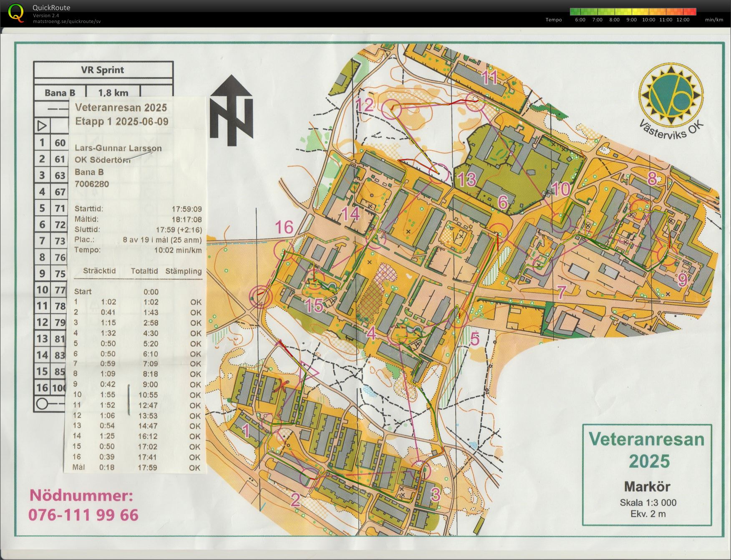The image size is (731, 560).
Task: Click the Totaltid column header
Action: (144, 271)
